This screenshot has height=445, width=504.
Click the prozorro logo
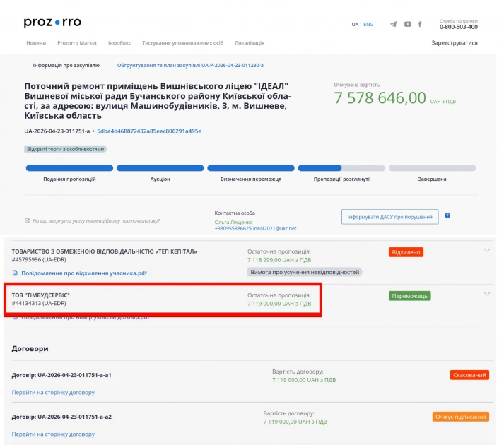(52, 23)
